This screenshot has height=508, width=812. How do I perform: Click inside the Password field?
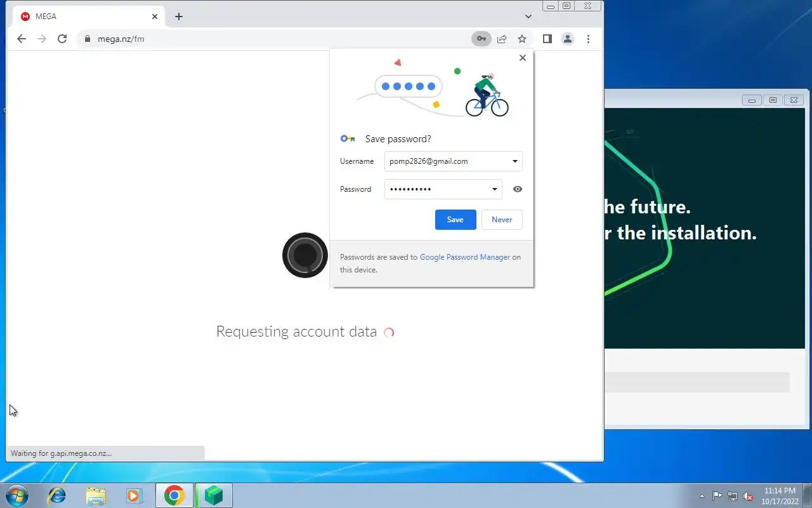pyautogui.click(x=443, y=189)
